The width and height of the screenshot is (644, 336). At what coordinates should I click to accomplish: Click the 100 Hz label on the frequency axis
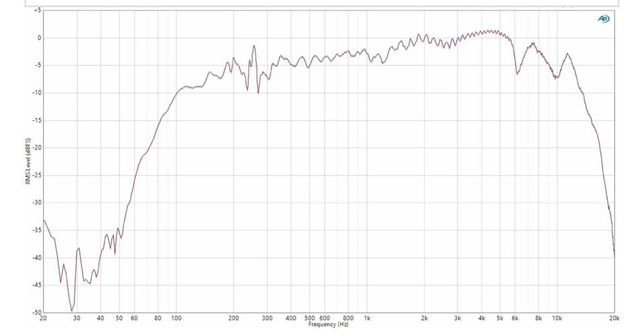[176, 319]
